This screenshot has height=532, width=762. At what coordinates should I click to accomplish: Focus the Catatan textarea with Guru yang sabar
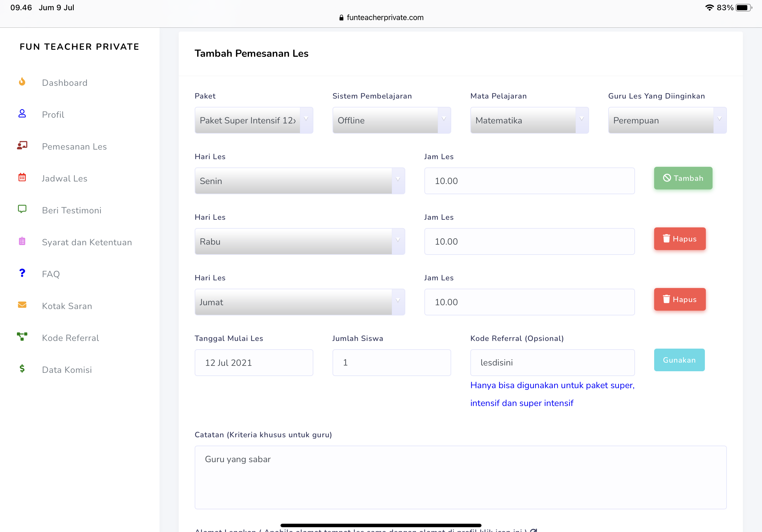460,477
